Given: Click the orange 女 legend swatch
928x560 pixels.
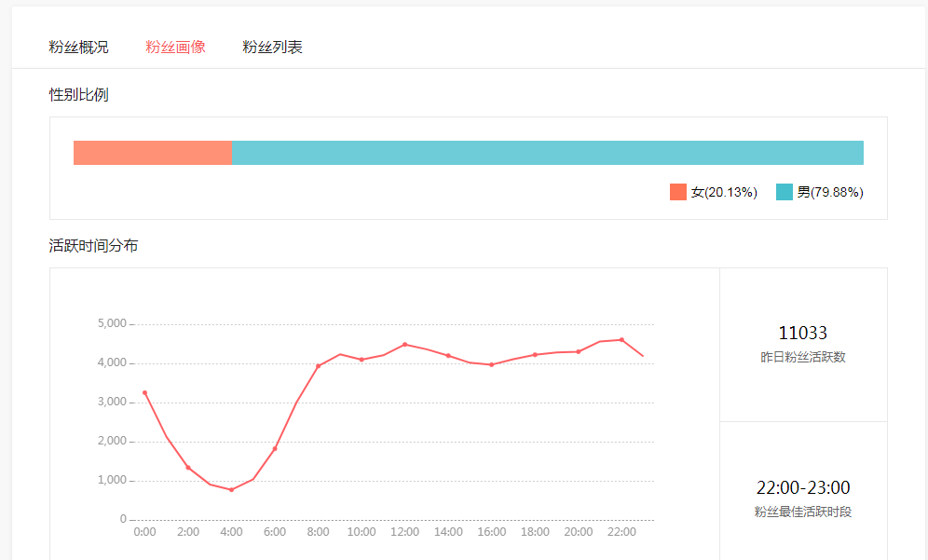Looking at the screenshot, I should pyautogui.click(x=677, y=192).
